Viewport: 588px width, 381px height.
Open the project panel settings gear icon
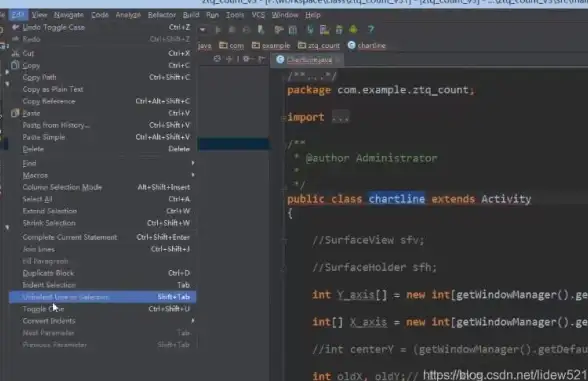[x=247, y=59]
